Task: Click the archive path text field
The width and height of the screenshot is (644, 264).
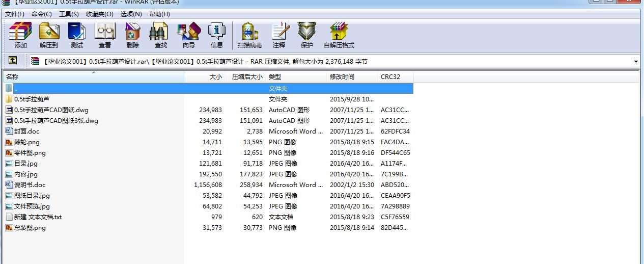Action: coord(331,62)
